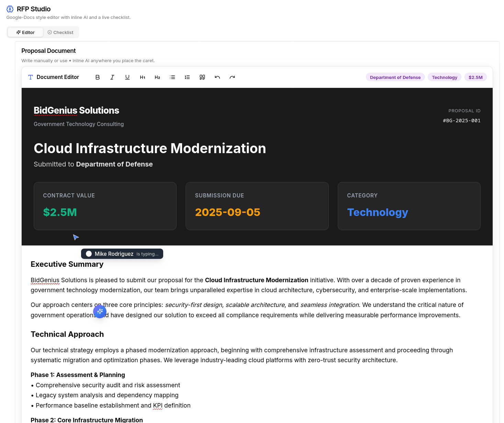
Task: Set Heading 1 style
Action: pos(143,77)
